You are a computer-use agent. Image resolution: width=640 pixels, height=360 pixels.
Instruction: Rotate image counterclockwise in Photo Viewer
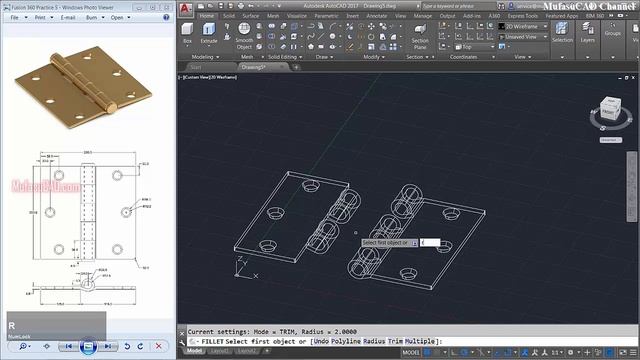pyautogui.click(x=127, y=346)
